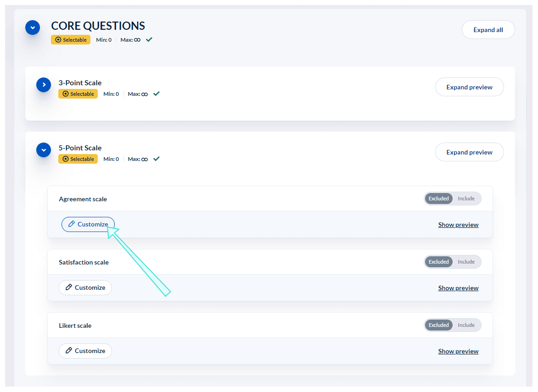The image size is (538, 392).
Task: Expand preview for 3-Point Scale
Action: pyautogui.click(x=469, y=87)
